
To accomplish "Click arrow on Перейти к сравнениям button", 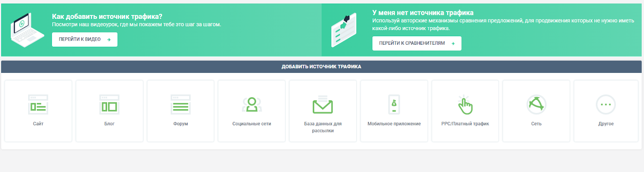I will point(453,44).
